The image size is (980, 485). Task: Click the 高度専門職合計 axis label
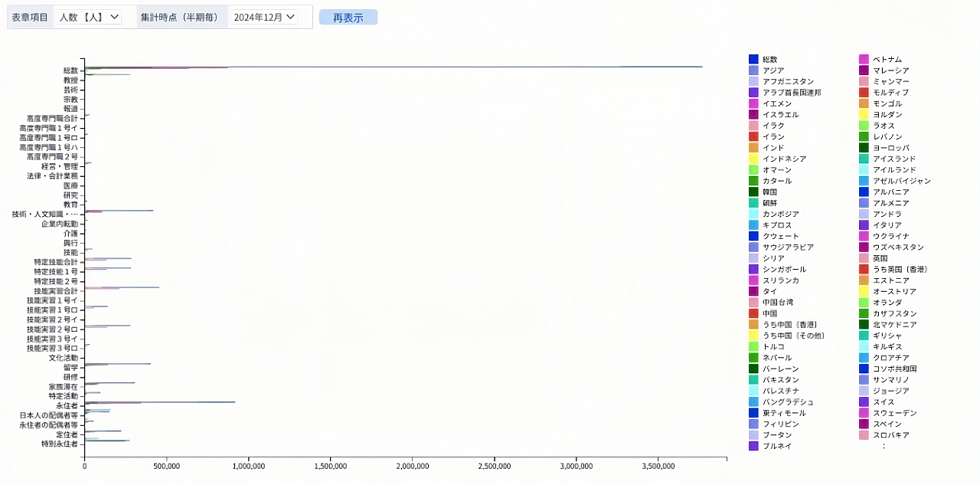point(52,118)
